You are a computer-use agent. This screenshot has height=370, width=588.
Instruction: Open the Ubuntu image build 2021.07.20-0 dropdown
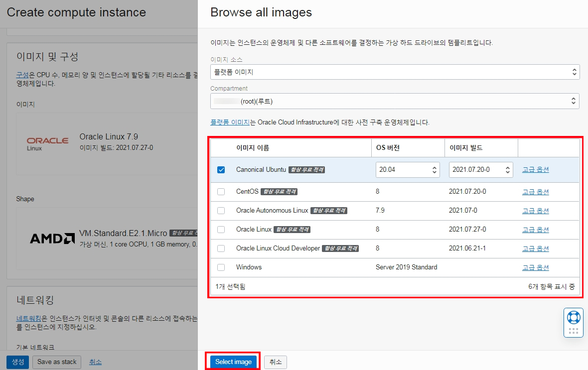tap(481, 170)
